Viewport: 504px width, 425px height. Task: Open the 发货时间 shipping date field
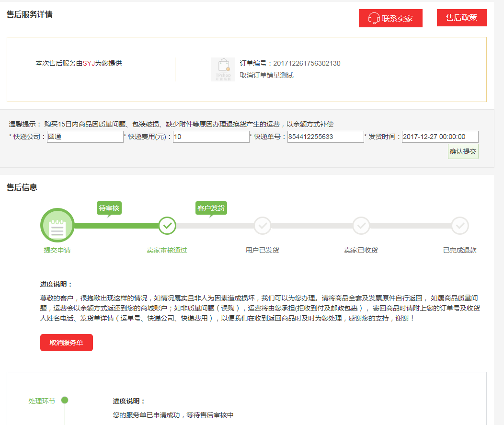pos(440,137)
